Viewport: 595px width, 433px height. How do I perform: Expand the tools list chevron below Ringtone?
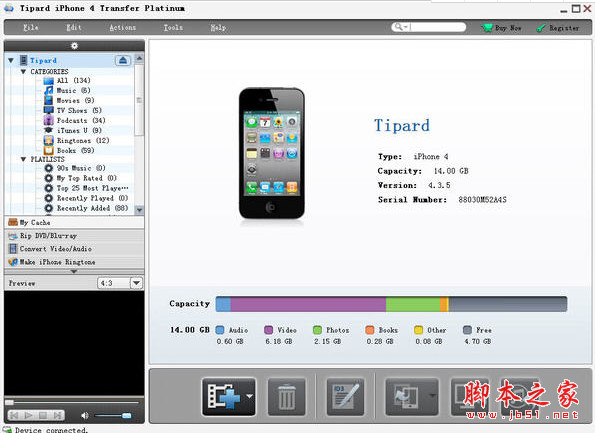point(74,271)
